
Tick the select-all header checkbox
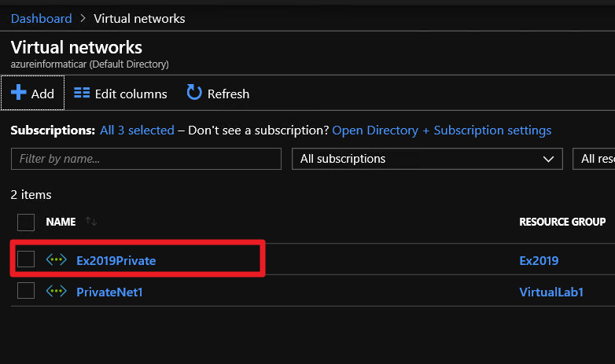point(26,222)
